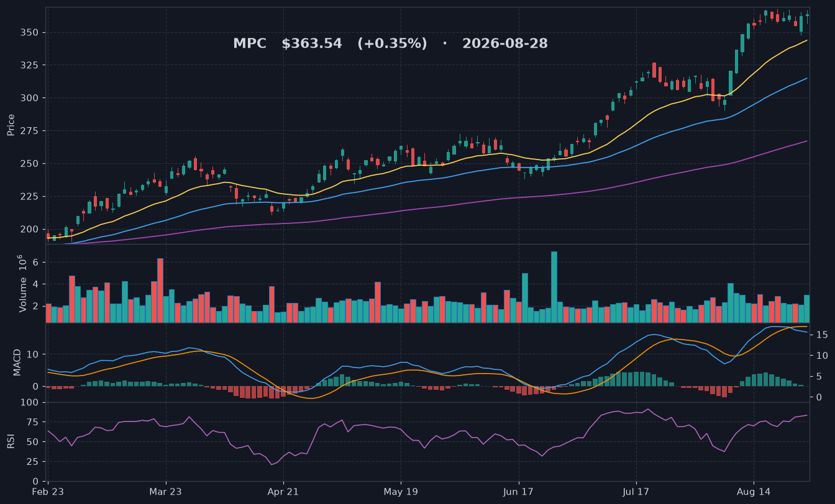Click the MPC ticker symbol in the title
The image size is (835, 504).
point(250,43)
